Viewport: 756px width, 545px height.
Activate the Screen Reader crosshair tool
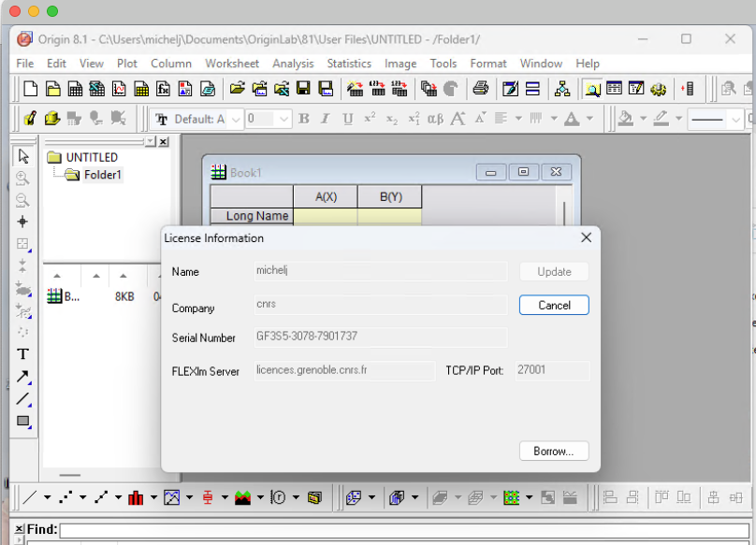(x=23, y=222)
